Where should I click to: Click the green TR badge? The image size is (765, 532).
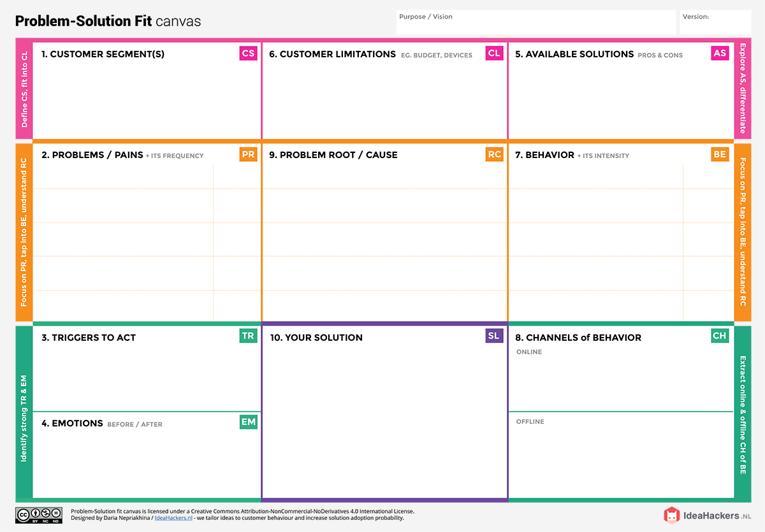click(x=247, y=336)
